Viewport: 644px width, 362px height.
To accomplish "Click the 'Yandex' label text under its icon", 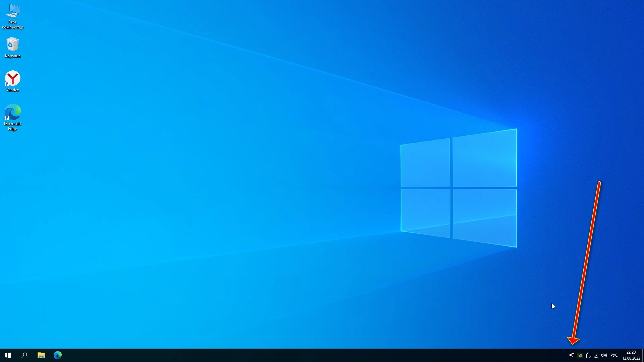I will point(12,90).
